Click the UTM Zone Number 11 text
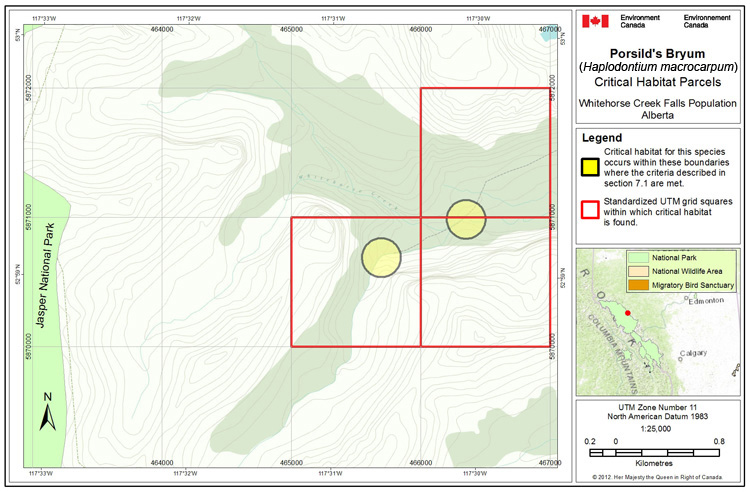Image resolution: width=750 pixels, height=492 pixels. point(661,407)
